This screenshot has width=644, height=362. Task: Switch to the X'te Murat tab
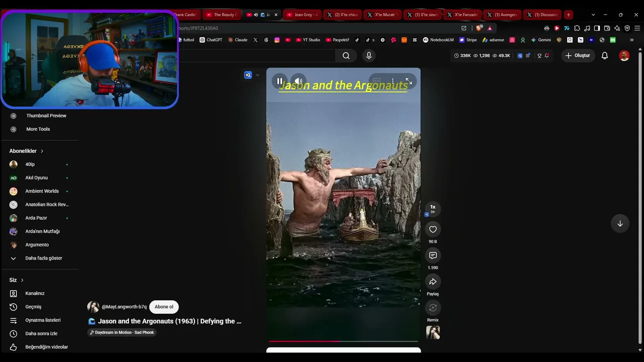tap(382, 15)
